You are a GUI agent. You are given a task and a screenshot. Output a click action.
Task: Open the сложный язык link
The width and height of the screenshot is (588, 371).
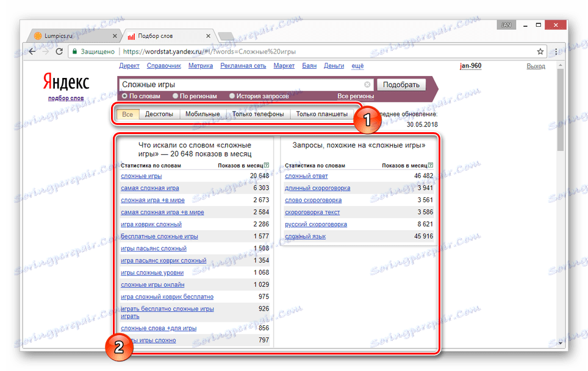305,236
